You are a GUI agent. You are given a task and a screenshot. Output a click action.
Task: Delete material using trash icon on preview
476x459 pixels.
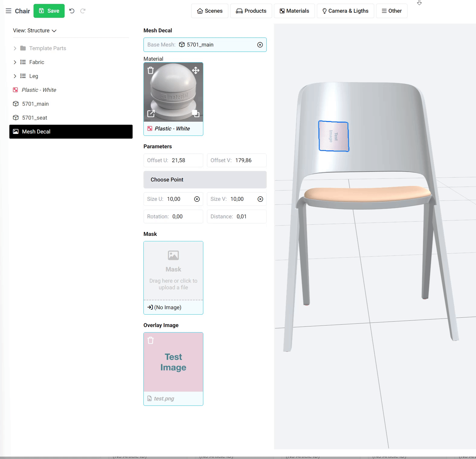(150, 71)
